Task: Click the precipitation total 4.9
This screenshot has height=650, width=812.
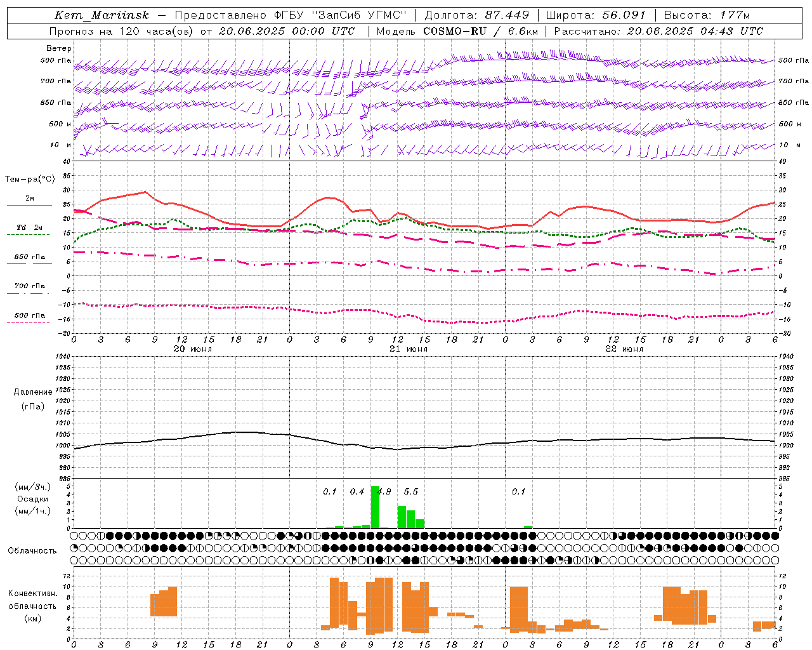Action: pos(384,491)
